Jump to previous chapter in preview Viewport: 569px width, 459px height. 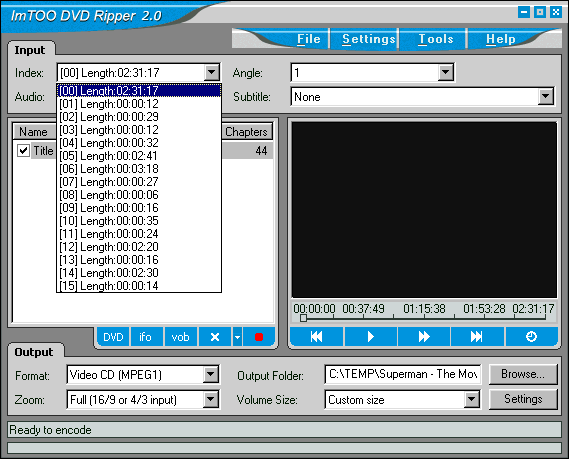pos(316,337)
